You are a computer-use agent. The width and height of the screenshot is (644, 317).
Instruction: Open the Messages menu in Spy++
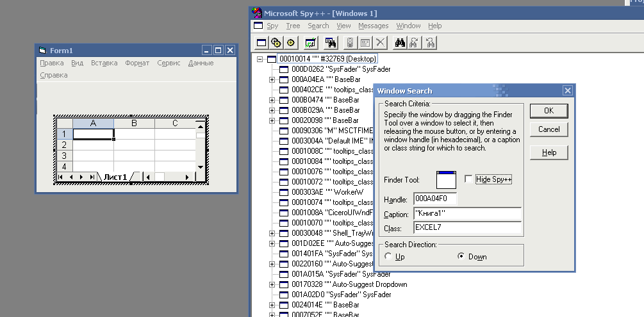[374, 26]
